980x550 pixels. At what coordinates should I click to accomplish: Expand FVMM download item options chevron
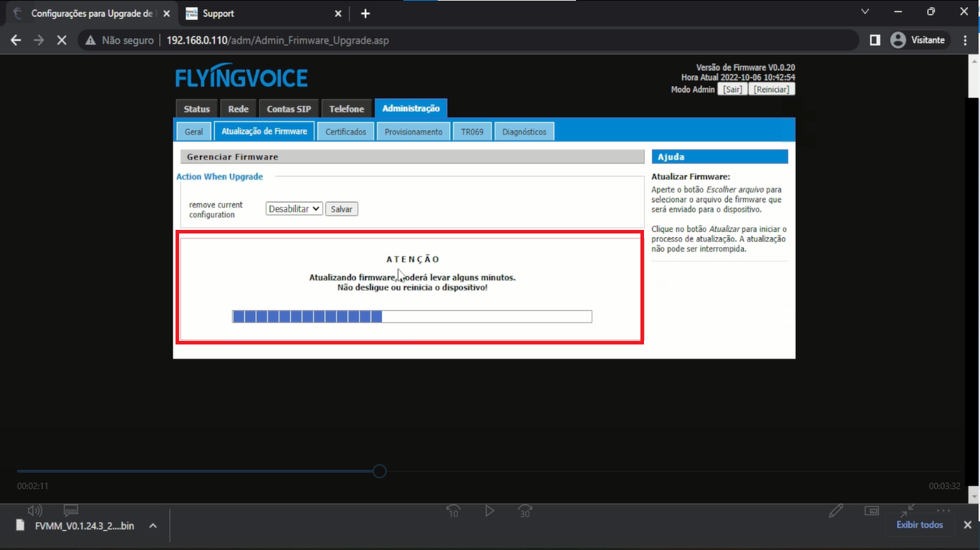tap(153, 526)
